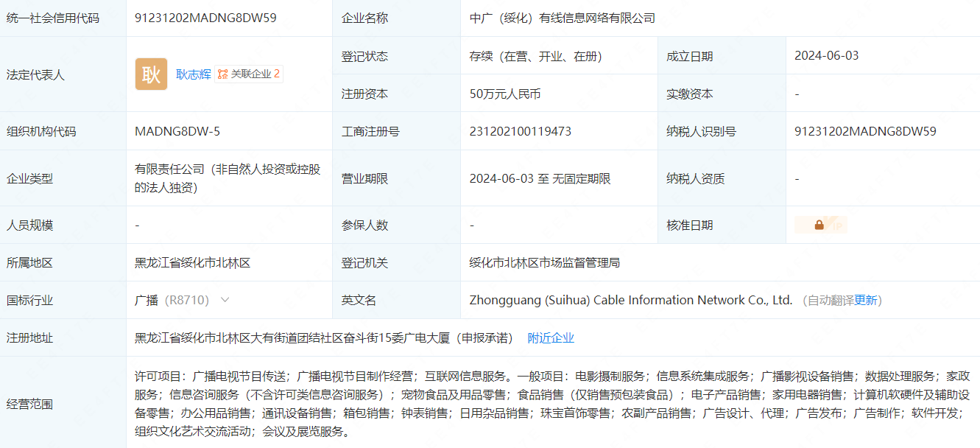
Task: Click the lock icon beside 核准日期
Action: [819, 225]
